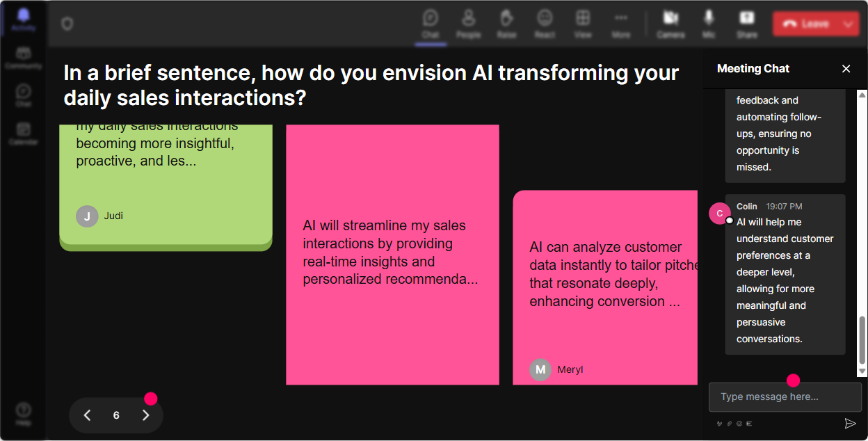Open Chat in the left sidebar

click(x=23, y=96)
